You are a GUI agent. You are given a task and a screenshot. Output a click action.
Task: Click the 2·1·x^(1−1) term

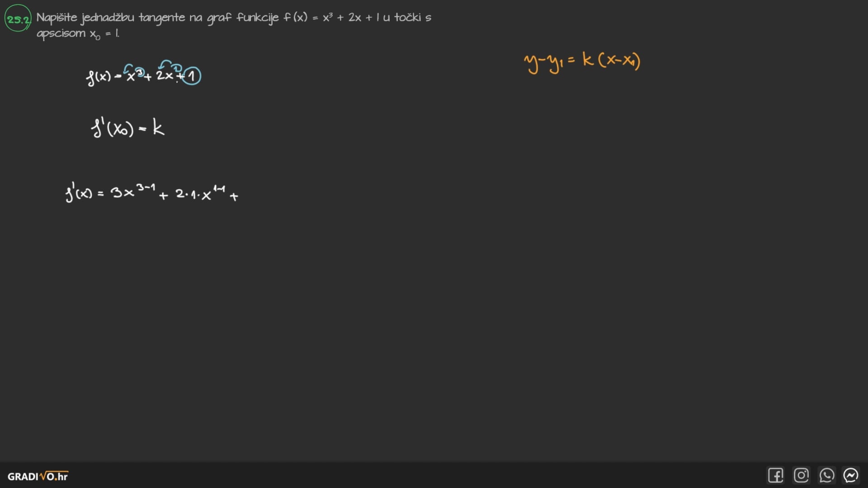200,192
